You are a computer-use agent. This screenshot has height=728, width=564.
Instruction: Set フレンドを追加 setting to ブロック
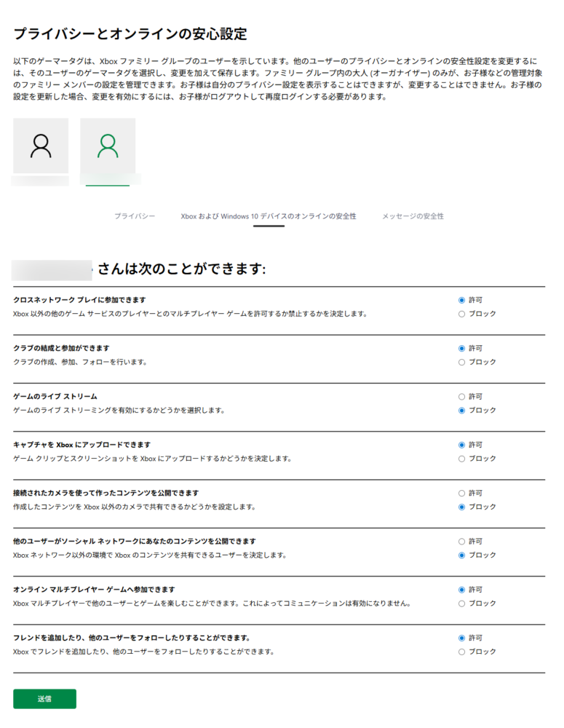tap(461, 652)
